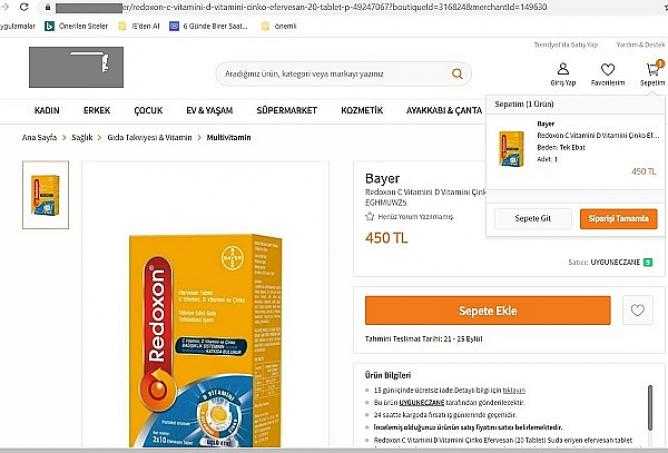Screen dimensions: 668x453
Task: Add product to favorites with heart button
Action: click(637, 310)
